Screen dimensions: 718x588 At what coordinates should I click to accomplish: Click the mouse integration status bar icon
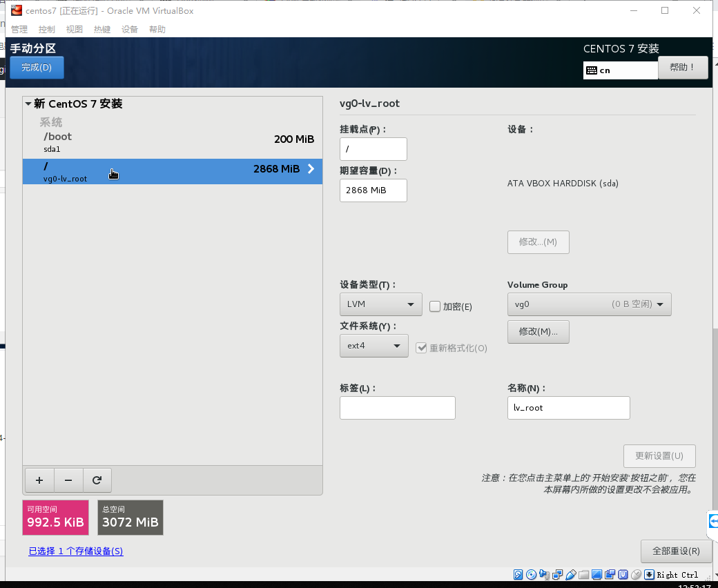636,575
